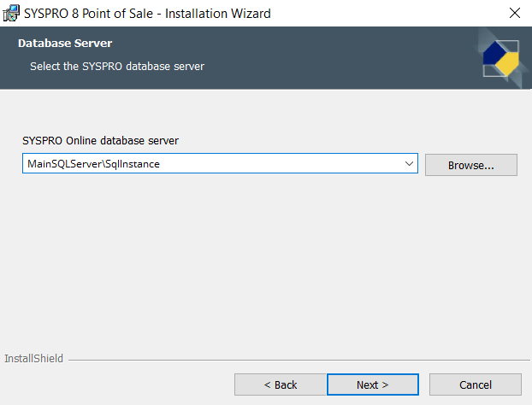Click the installer icon in the title bar
The height and width of the screenshot is (405, 532).
(x=12, y=13)
